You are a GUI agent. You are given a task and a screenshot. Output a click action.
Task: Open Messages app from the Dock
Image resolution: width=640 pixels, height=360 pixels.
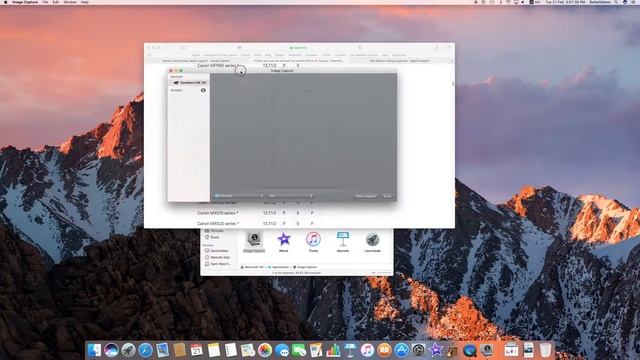(282, 350)
